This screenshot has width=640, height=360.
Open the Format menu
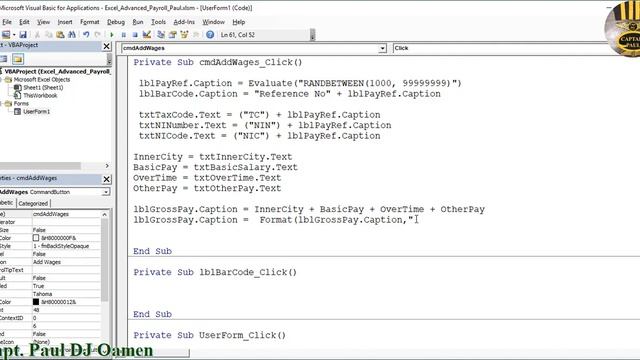coord(89,22)
